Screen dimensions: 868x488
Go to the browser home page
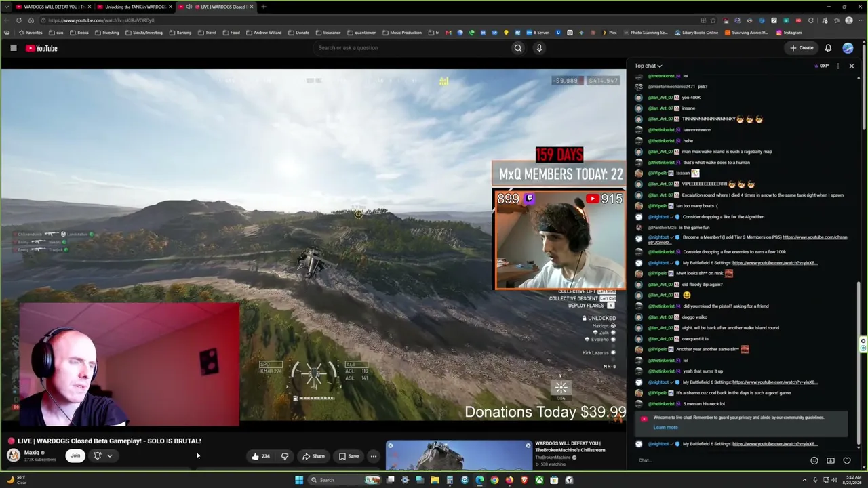tap(31, 20)
